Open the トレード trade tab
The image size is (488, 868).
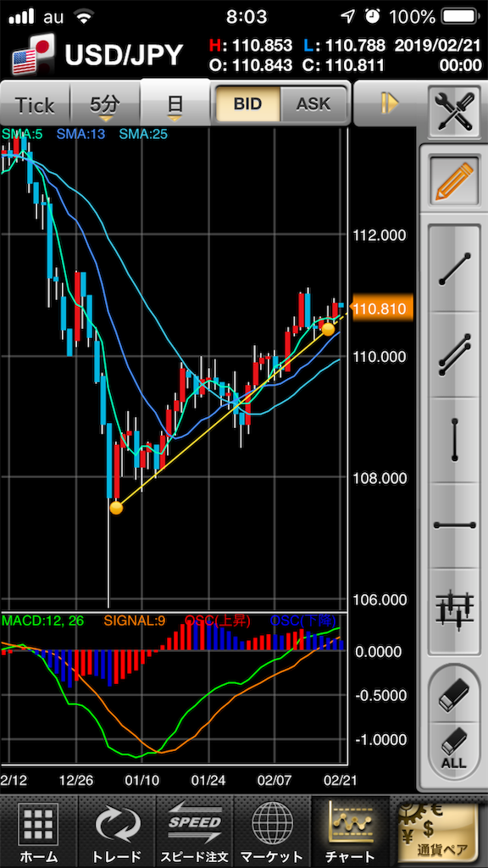pos(117,832)
